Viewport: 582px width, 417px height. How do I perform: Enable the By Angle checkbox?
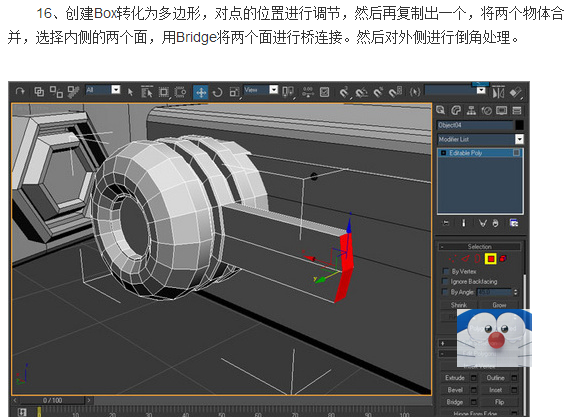(x=446, y=292)
